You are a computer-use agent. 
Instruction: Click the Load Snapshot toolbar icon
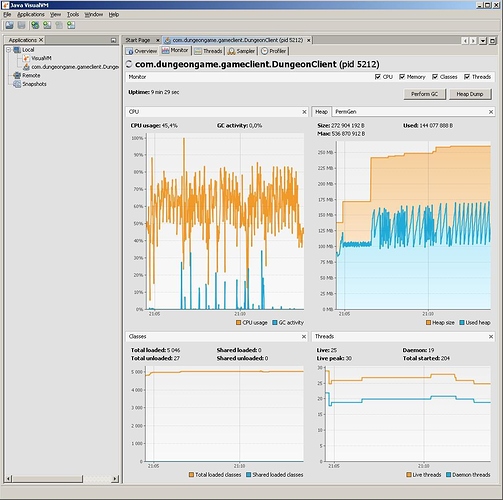(x=9, y=25)
